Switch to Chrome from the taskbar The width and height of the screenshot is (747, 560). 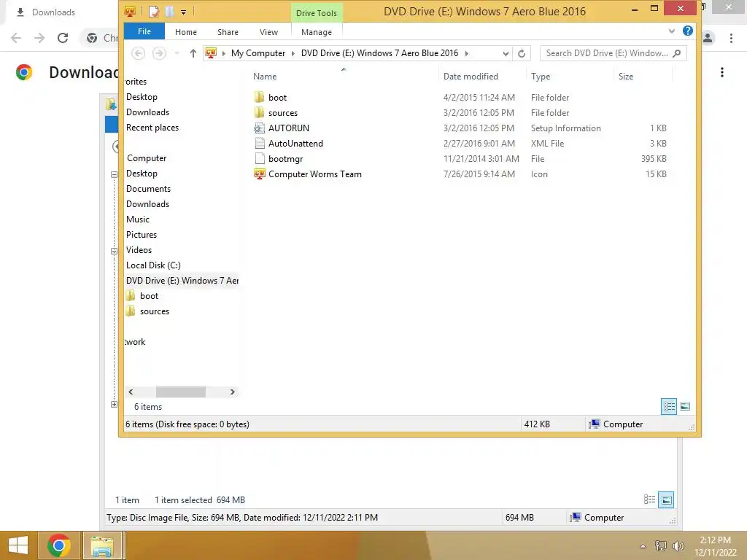58,545
